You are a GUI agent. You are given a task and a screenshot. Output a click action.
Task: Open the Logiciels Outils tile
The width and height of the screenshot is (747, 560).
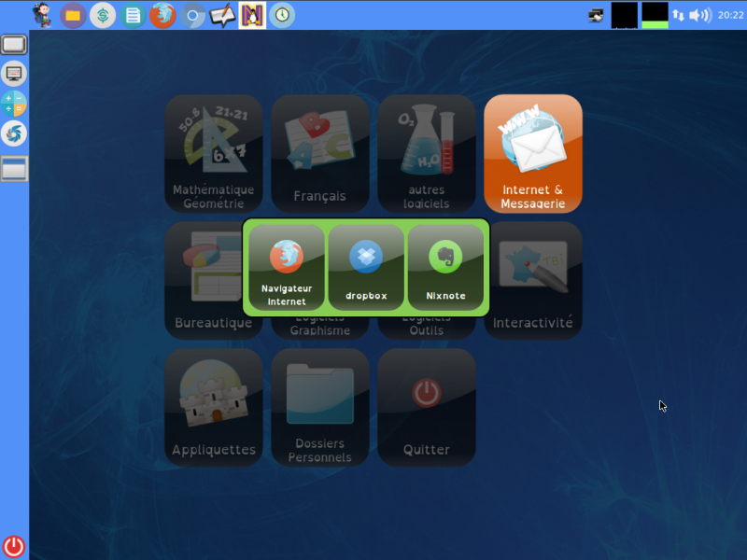click(427, 329)
